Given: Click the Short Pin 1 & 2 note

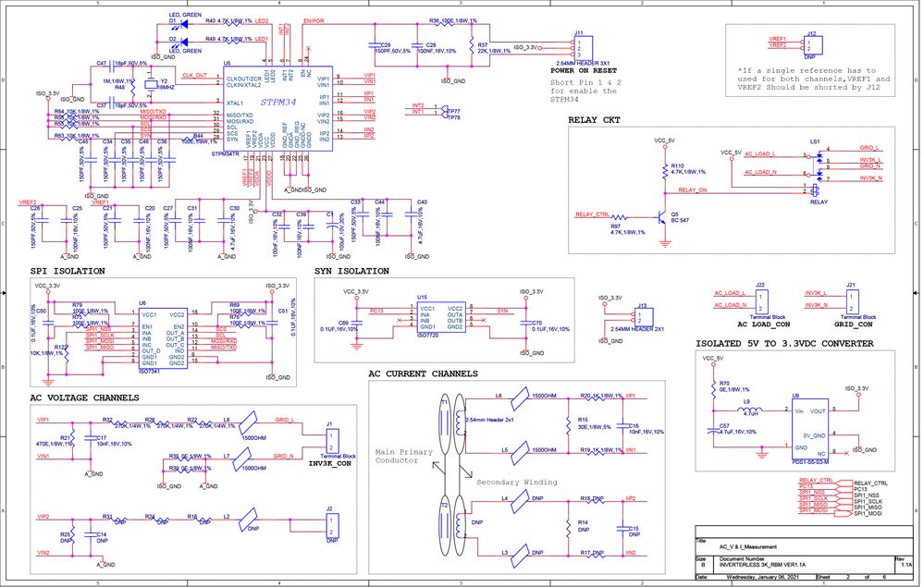Looking at the screenshot, I should [x=585, y=92].
